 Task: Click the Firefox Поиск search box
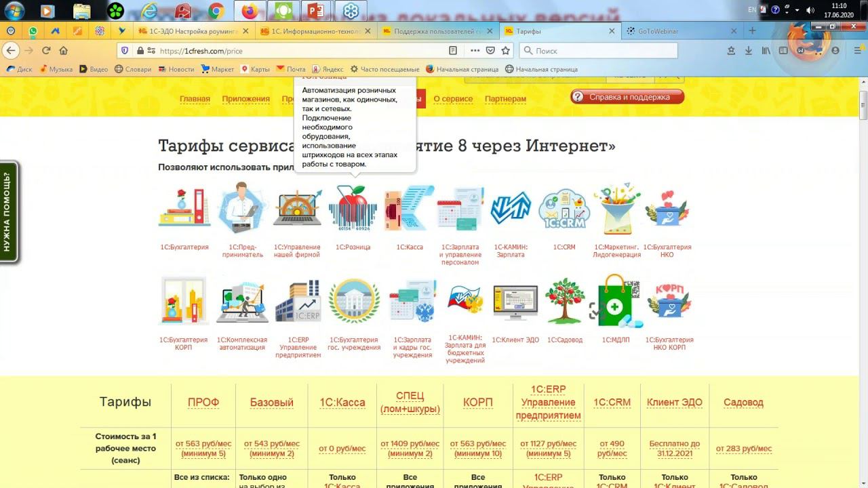click(x=599, y=50)
